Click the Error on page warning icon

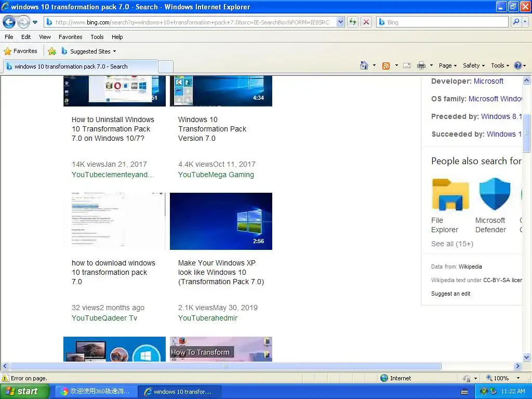(x=5, y=378)
